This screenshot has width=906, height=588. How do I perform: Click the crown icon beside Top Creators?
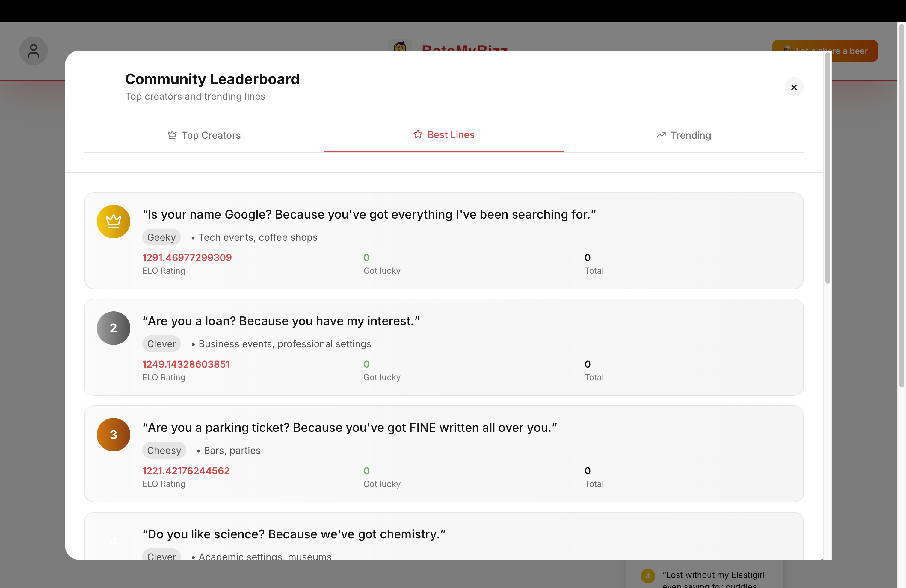pyautogui.click(x=172, y=135)
